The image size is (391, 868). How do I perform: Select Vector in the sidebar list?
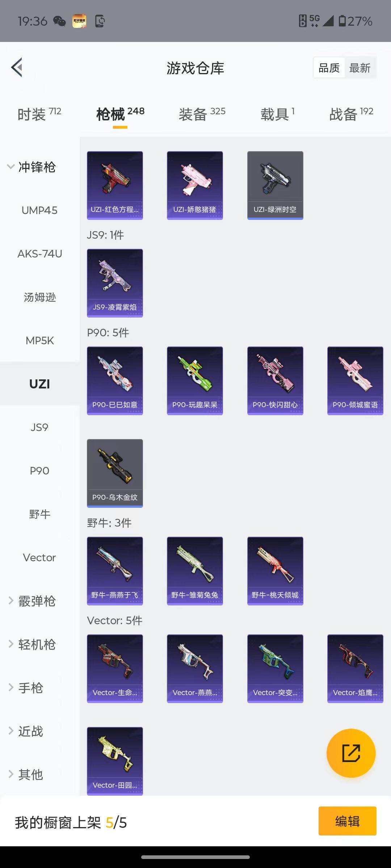click(39, 558)
